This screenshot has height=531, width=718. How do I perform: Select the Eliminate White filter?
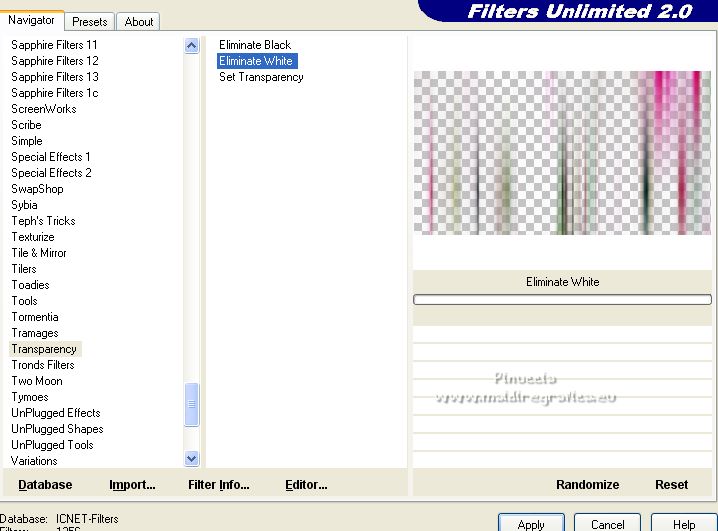256,61
